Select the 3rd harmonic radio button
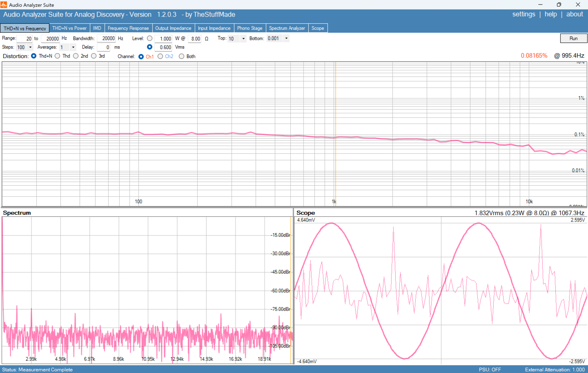Image resolution: width=588 pixels, height=373 pixels. (94, 56)
